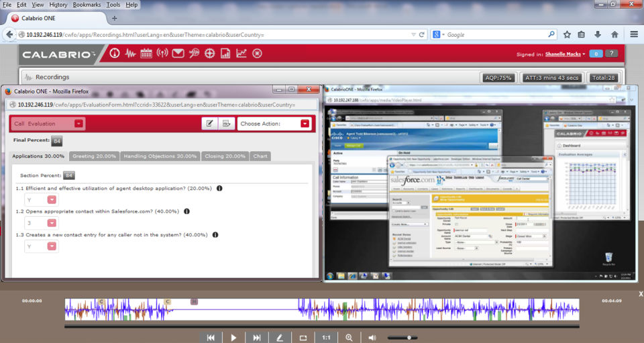Open the help question mark button in Calabrio header
This screenshot has height=343, width=644.
point(611,54)
